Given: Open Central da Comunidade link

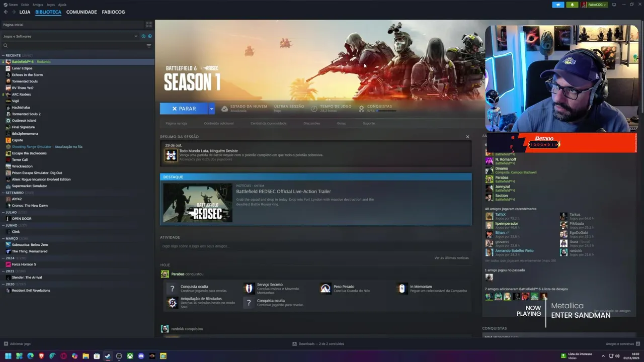Looking at the screenshot, I should pyautogui.click(x=268, y=123).
